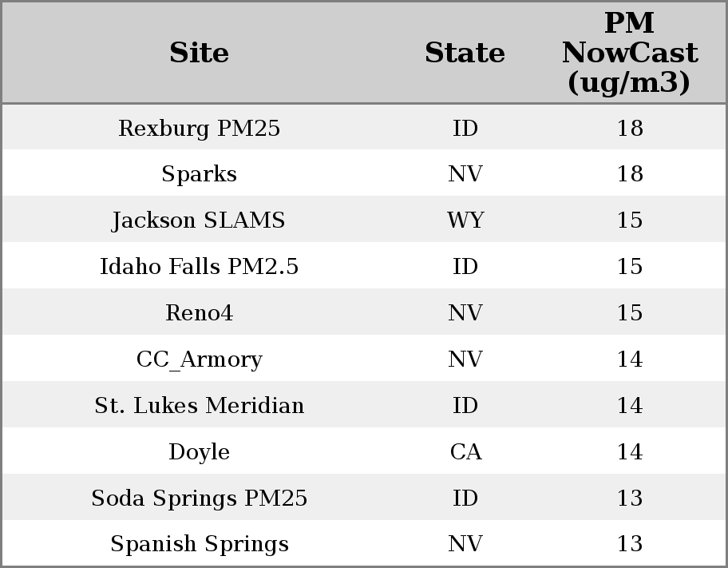Screen dimensions: 728x568
Task: Click the Jackson SLAMS site name
Action: [200, 220]
